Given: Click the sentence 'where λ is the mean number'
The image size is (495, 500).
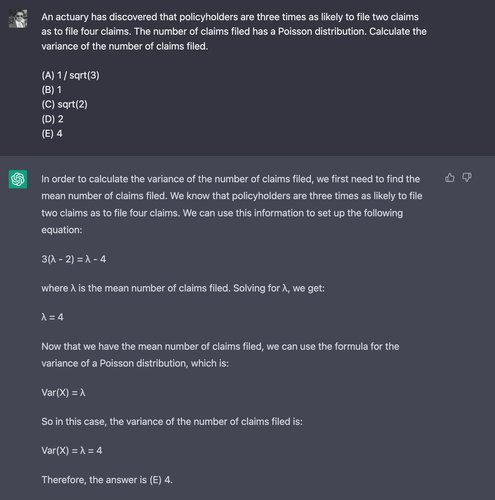Looking at the screenshot, I should pos(183,288).
